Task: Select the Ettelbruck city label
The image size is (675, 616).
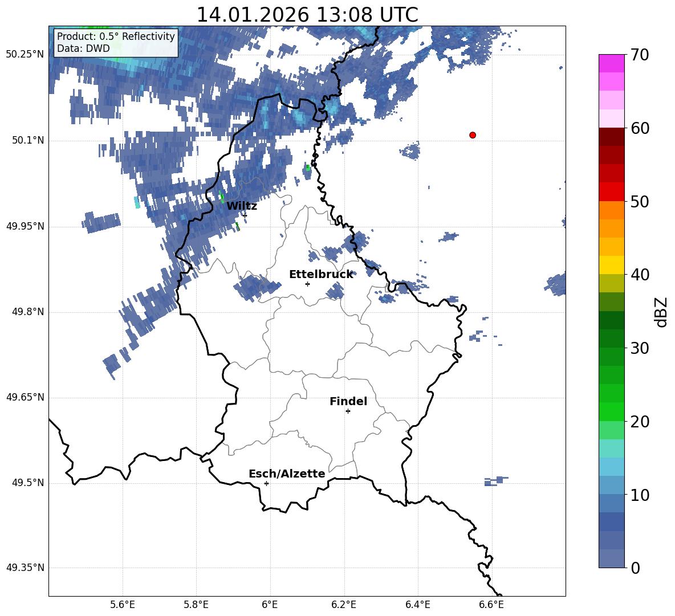Action: pyautogui.click(x=321, y=275)
